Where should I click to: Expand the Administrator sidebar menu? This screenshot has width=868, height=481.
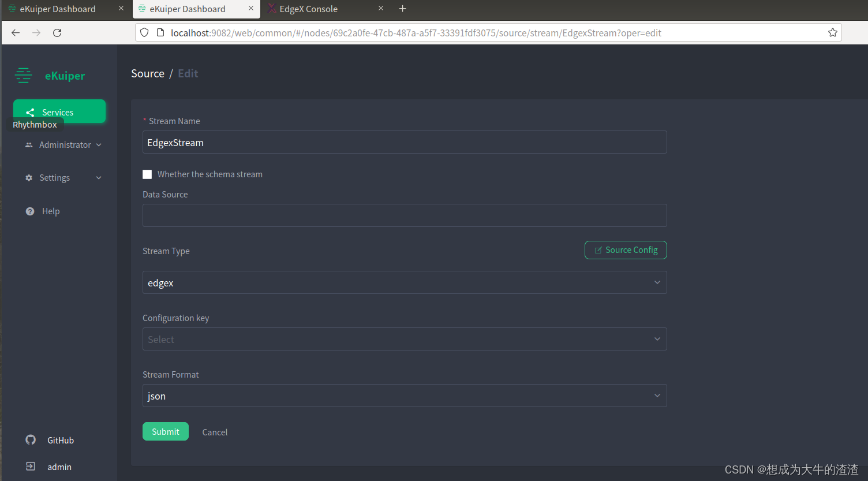pyautogui.click(x=63, y=145)
